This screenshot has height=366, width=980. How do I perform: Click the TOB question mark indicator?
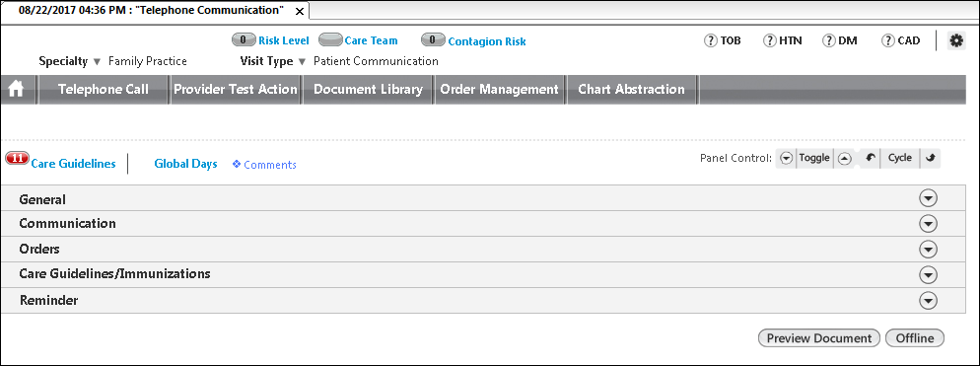tap(711, 40)
